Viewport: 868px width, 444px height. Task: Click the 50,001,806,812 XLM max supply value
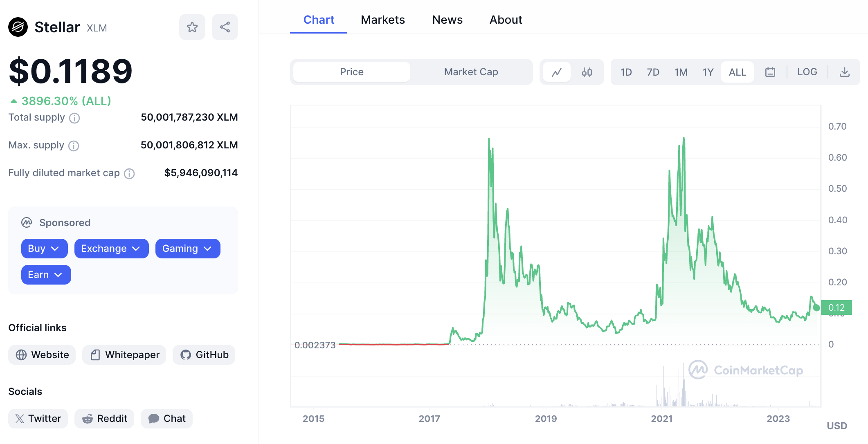(x=189, y=145)
